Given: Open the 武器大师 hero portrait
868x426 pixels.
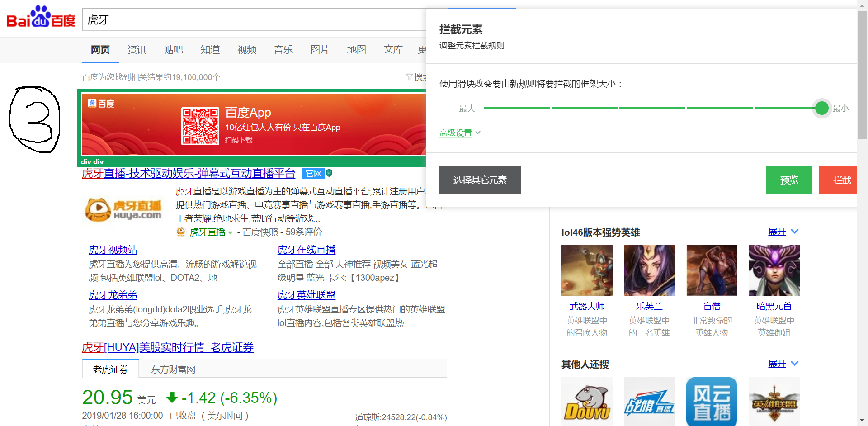Looking at the screenshot, I should click(x=587, y=270).
